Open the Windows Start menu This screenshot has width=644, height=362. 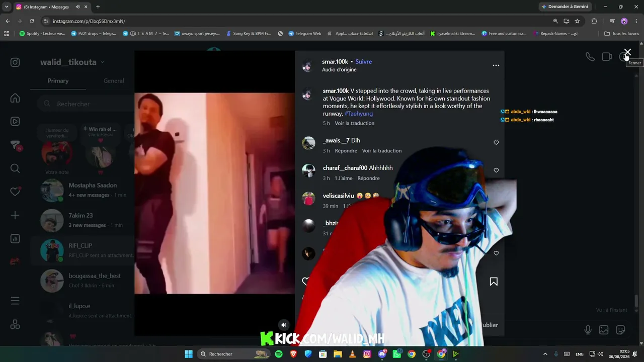coord(189,354)
